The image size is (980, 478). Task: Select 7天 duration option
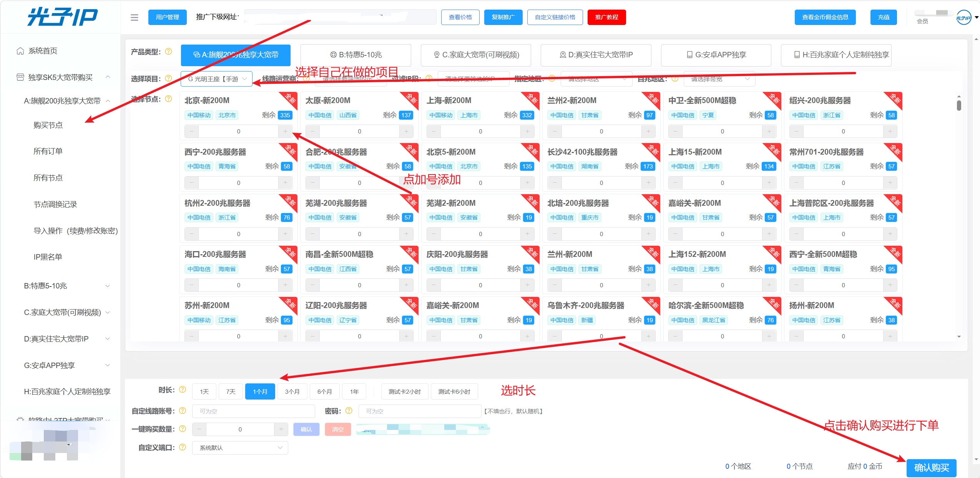pos(231,391)
